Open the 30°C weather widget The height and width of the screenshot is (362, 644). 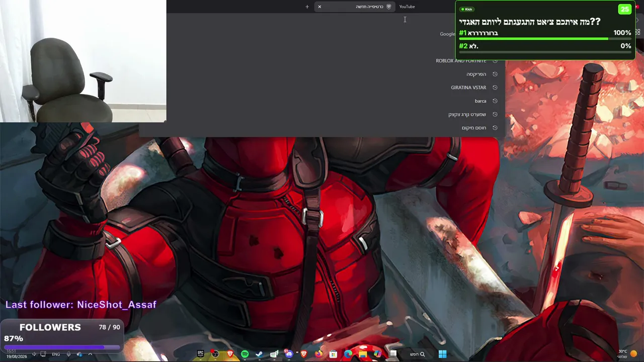click(627, 354)
